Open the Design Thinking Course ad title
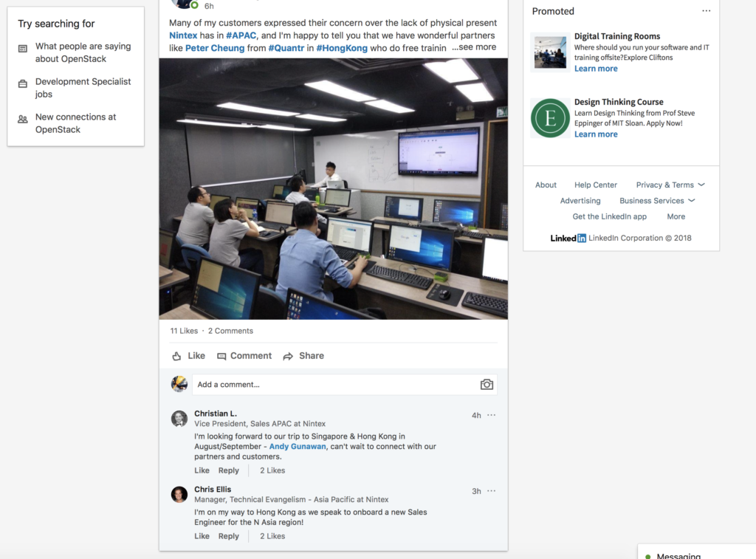 (619, 102)
